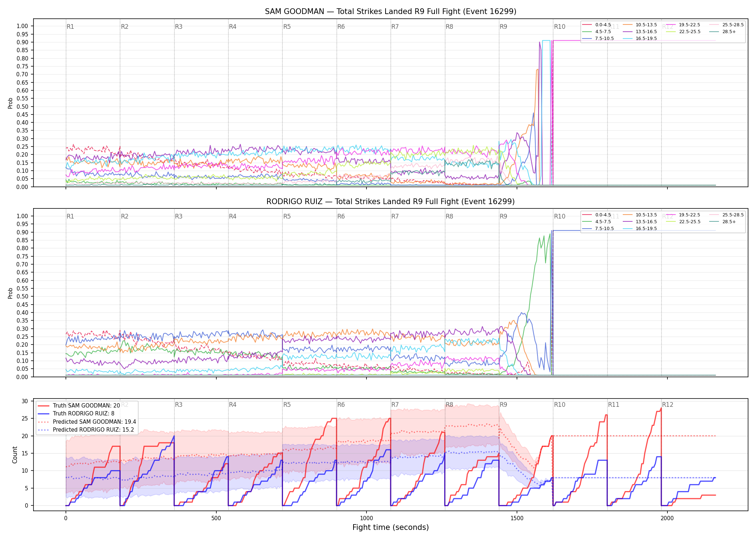
Task: Click the R6 round marker in the RODRIGO RUIZ chart
Action: [341, 216]
